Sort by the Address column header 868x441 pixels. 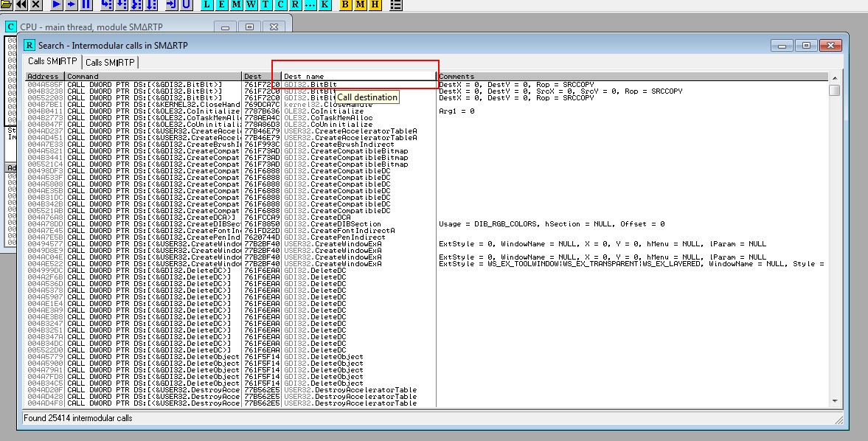point(46,77)
